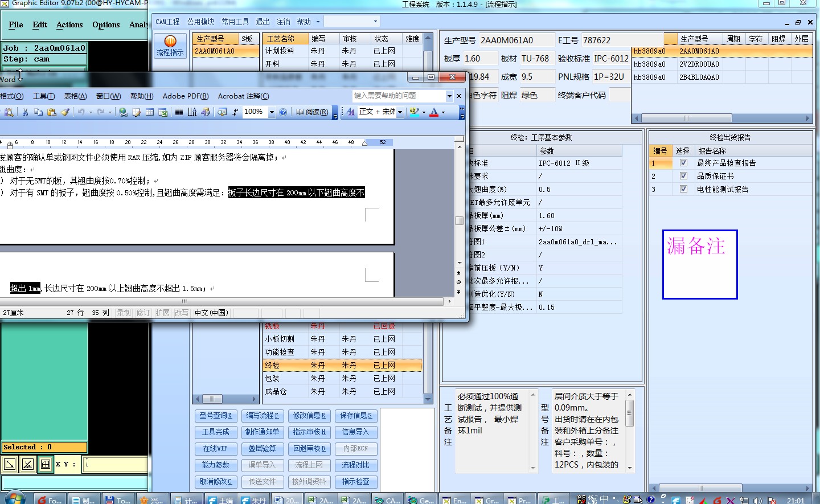
Task: Select the Format Painter brush in Word
Action: point(65,112)
